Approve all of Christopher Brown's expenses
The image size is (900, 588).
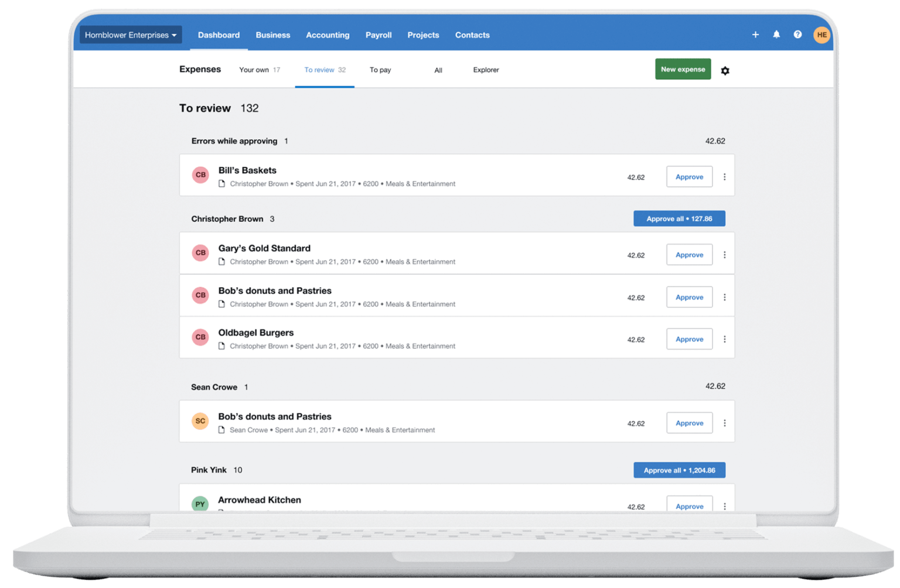679,218
